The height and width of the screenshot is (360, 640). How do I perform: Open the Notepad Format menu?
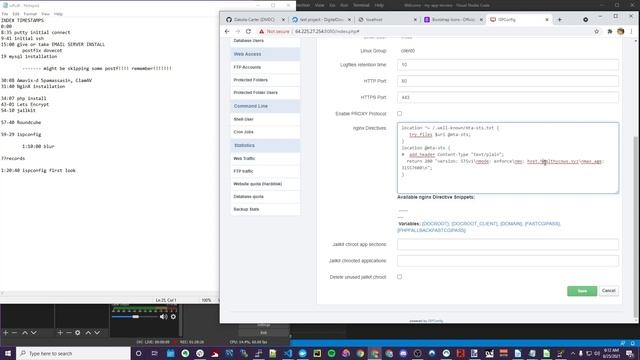click(x=30, y=14)
